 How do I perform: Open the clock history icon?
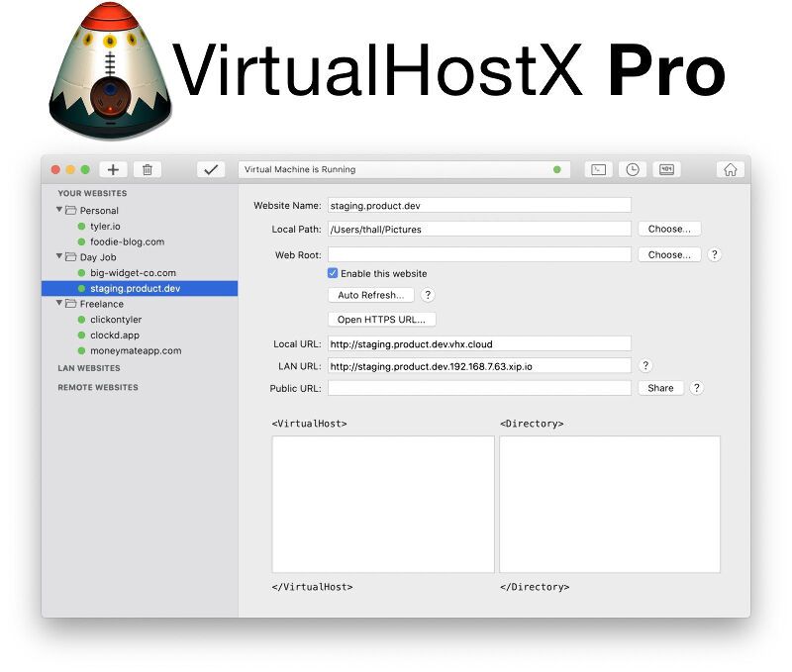click(x=632, y=169)
